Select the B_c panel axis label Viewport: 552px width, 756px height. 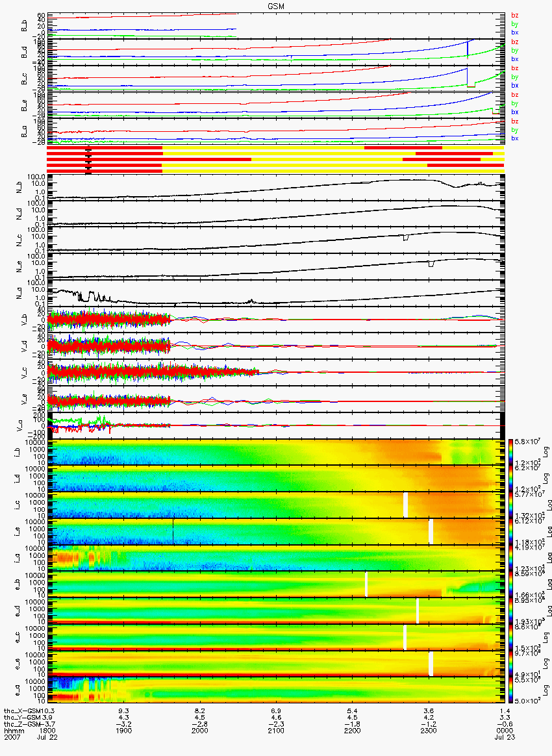(x=24, y=79)
